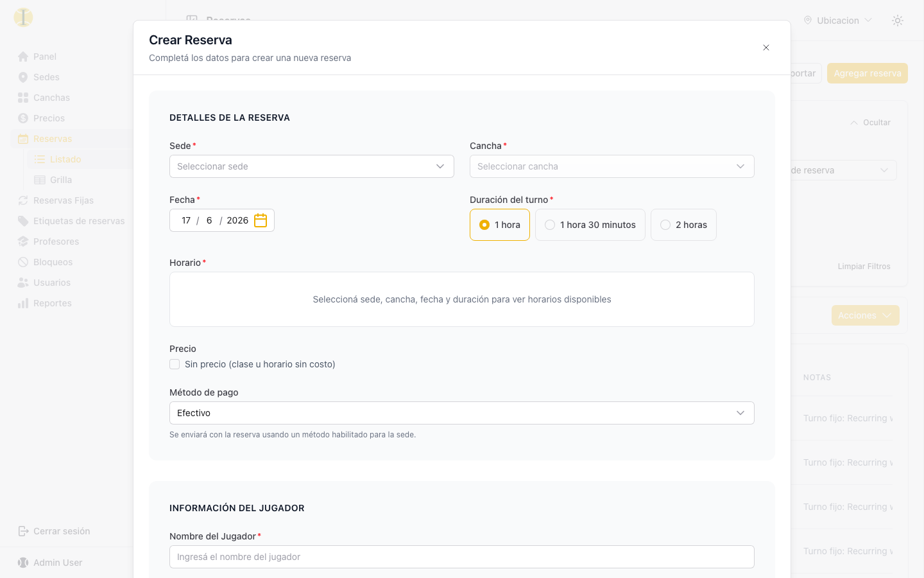Open Usuarios in the sidebar
The width and height of the screenshot is (924, 578).
point(52,283)
